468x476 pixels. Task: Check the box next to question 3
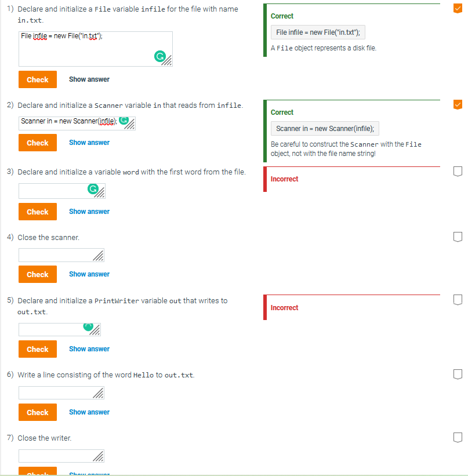(x=458, y=171)
